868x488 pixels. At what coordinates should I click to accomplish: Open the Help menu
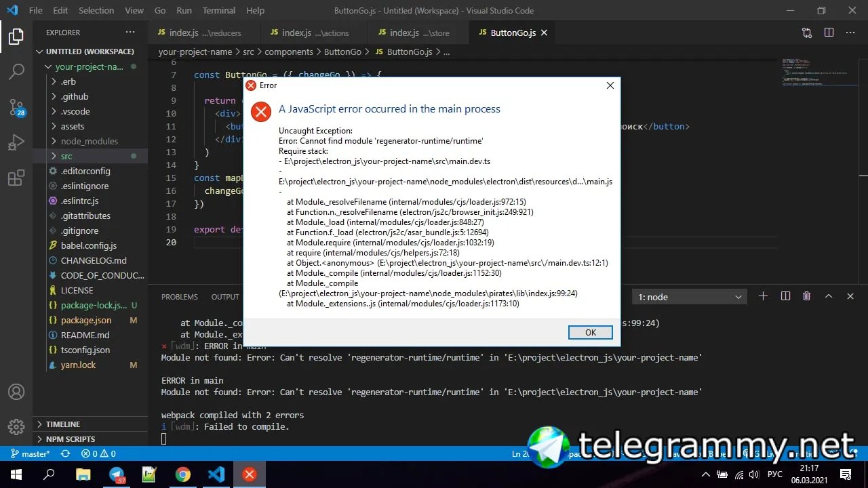click(x=256, y=10)
